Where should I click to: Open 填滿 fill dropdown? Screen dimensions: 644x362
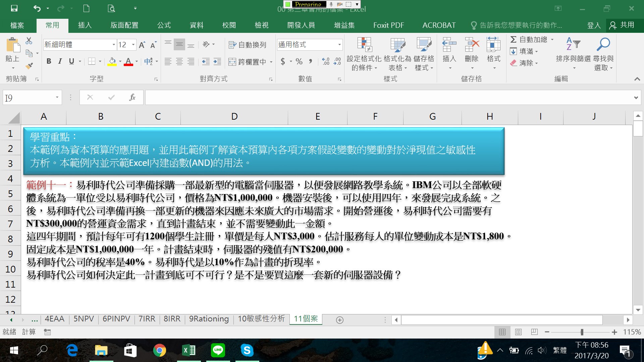tap(524, 51)
